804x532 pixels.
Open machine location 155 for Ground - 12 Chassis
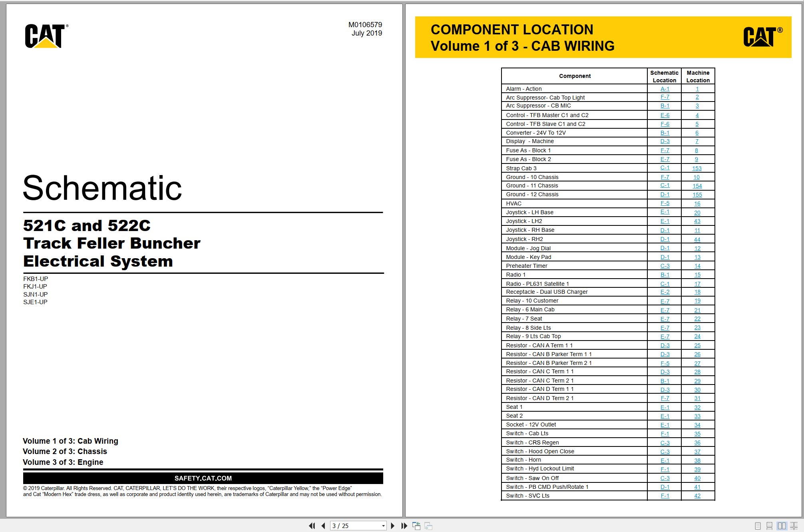[x=697, y=195]
